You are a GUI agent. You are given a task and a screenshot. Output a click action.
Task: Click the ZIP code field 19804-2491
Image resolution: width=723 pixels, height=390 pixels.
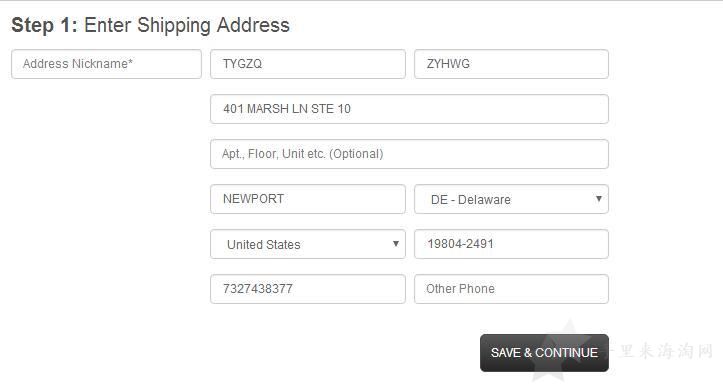(x=511, y=244)
